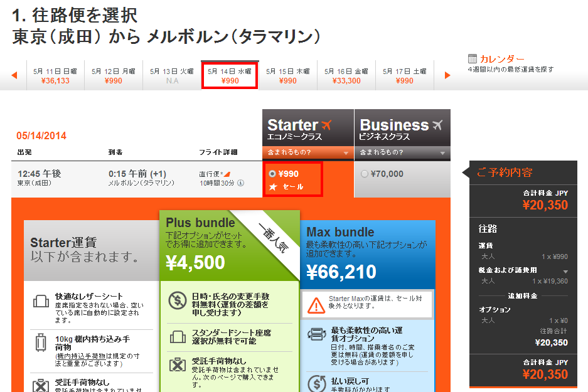Image resolution: width=588 pixels, height=392 pixels.
Task: Click the standard seat selection icon in Plus bundle
Action: [x=178, y=337]
